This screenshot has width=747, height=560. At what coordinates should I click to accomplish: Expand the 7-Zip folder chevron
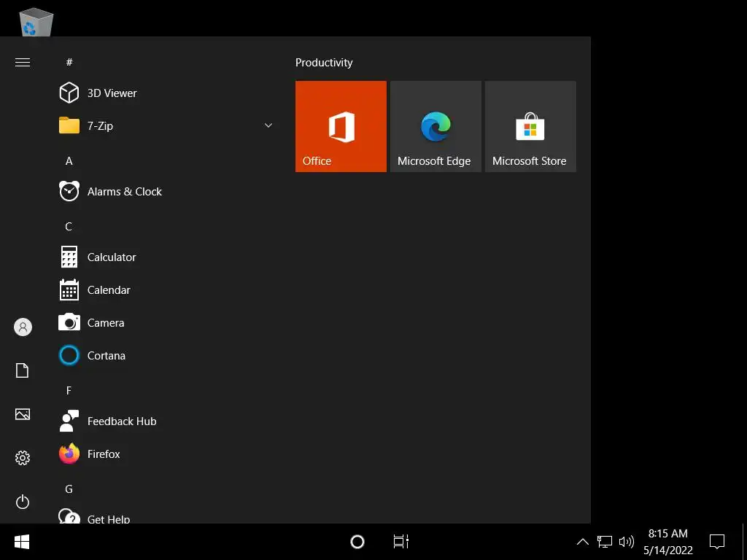268,125
